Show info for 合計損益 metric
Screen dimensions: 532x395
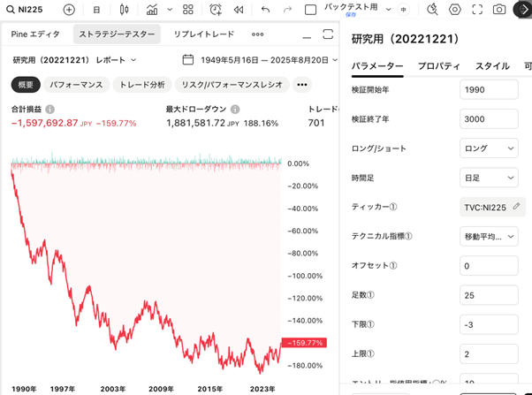(x=50, y=110)
